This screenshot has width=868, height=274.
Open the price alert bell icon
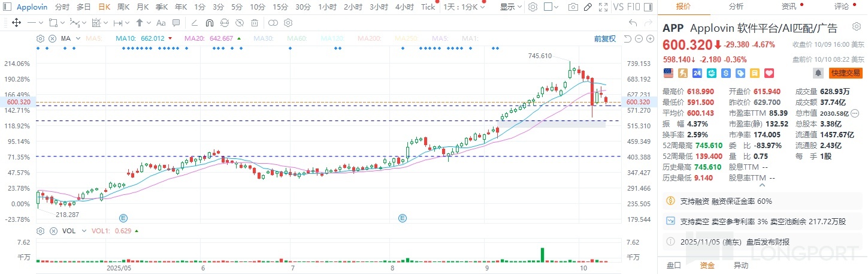coord(817,73)
